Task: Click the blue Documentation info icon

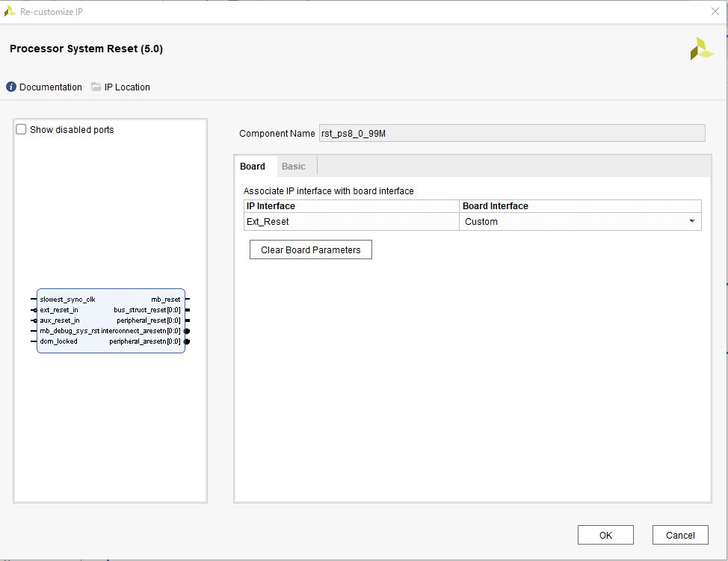Action: pos(11,87)
